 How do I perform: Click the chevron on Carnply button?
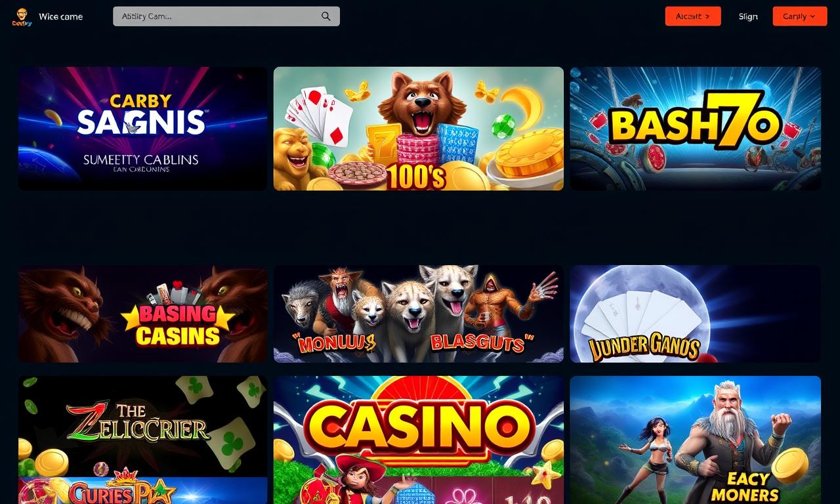pyautogui.click(x=813, y=16)
